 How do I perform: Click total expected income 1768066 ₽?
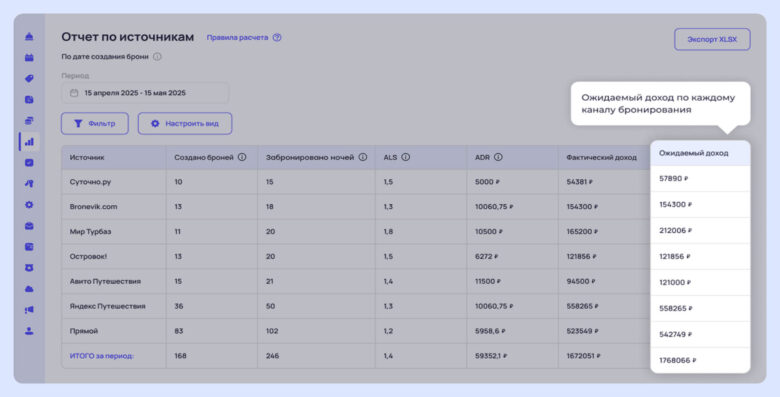coord(678,360)
